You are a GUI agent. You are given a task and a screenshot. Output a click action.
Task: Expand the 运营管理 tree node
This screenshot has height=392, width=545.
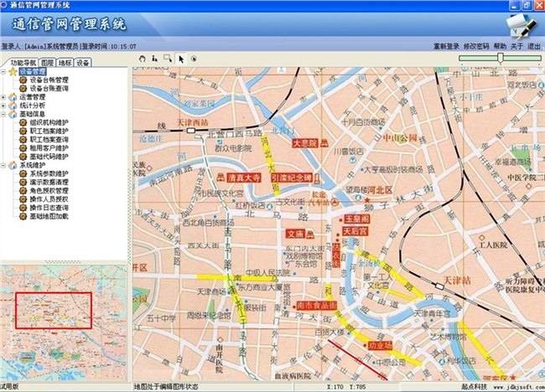point(3,96)
